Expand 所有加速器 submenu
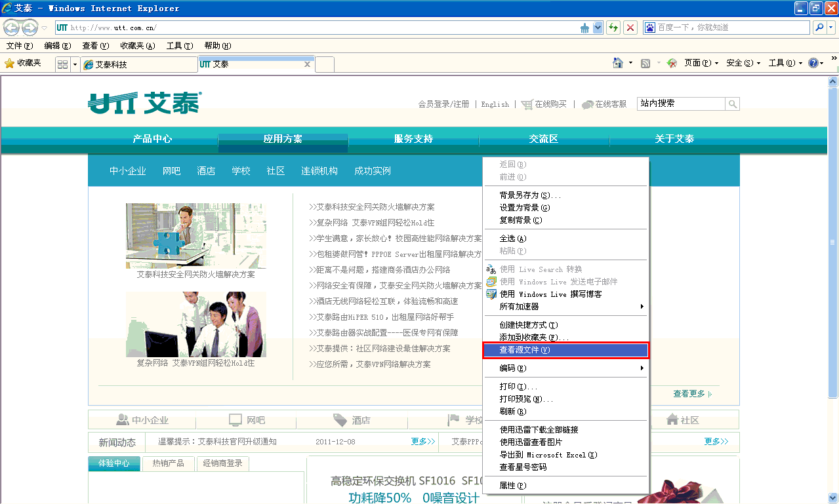This screenshot has height=504, width=839. 565,307
